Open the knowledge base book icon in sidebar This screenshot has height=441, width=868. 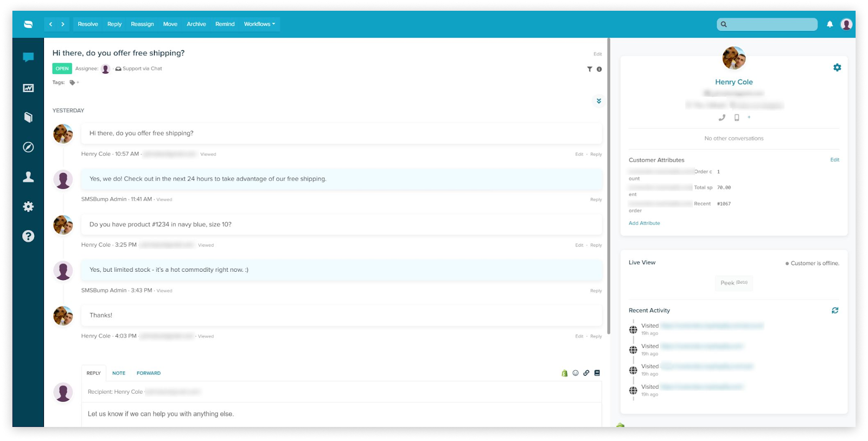28,117
